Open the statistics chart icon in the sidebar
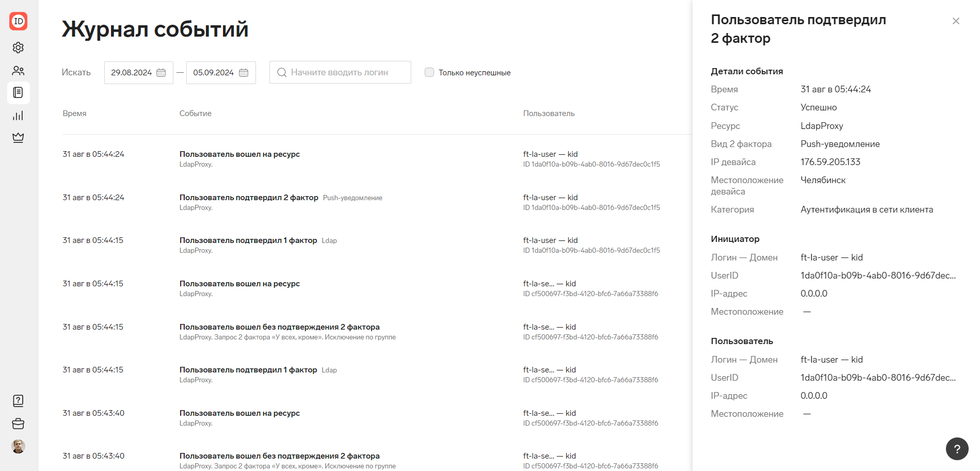The width and height of the screenshot is (980, 471). point(18,116)
